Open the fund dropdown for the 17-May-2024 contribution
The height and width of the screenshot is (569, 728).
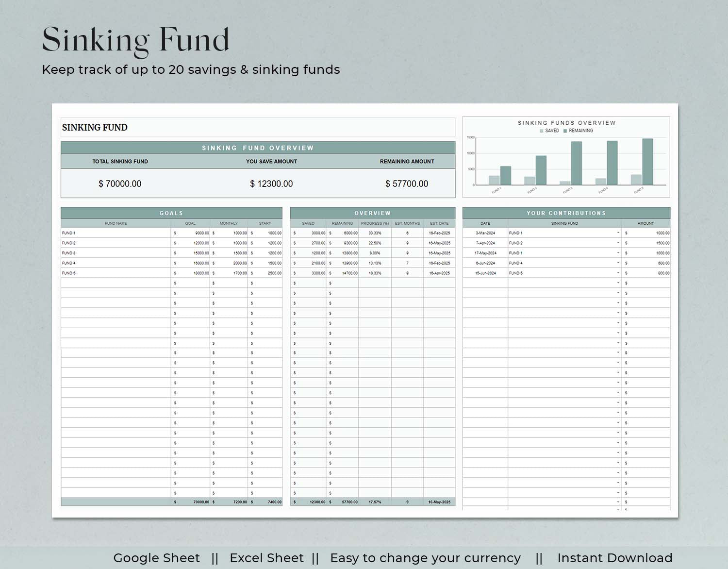pos(618,253)
